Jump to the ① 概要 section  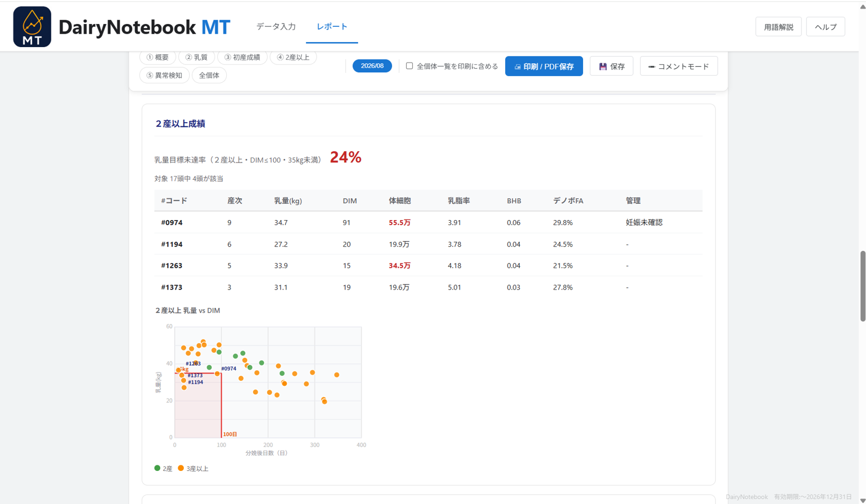(x=157, y=57)
